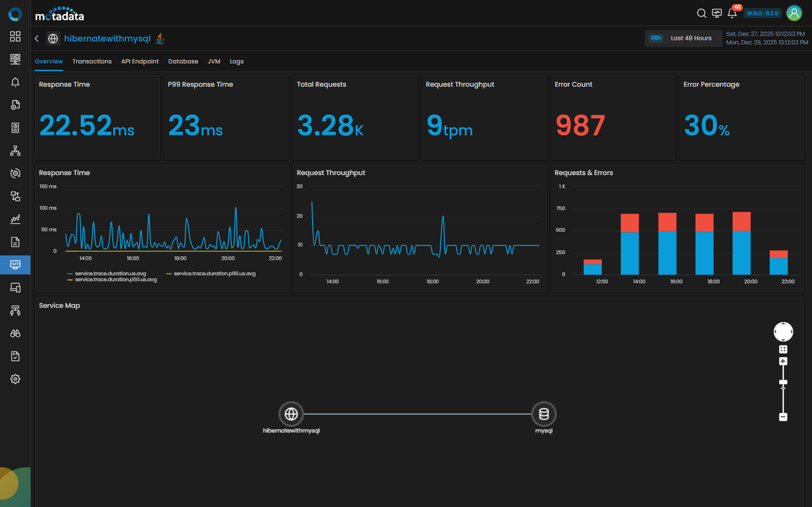Click the zoom in plus button on map
The height and width of the screenshot is (507, 812).
tap(783, 361)
